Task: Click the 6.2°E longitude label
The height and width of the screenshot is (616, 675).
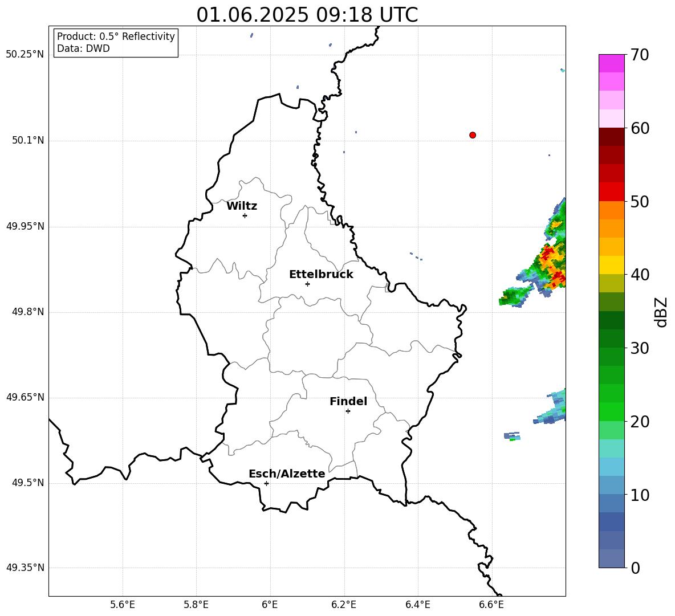Action: point(344,605)
